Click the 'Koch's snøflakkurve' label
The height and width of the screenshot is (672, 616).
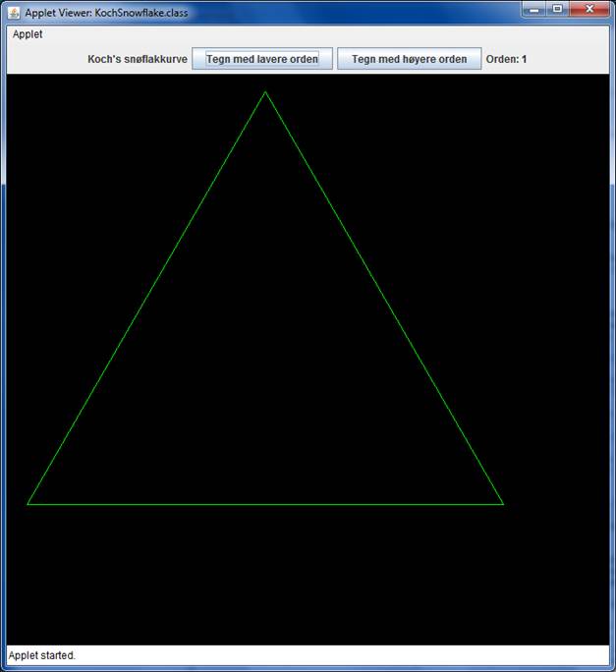pos(138,59)
